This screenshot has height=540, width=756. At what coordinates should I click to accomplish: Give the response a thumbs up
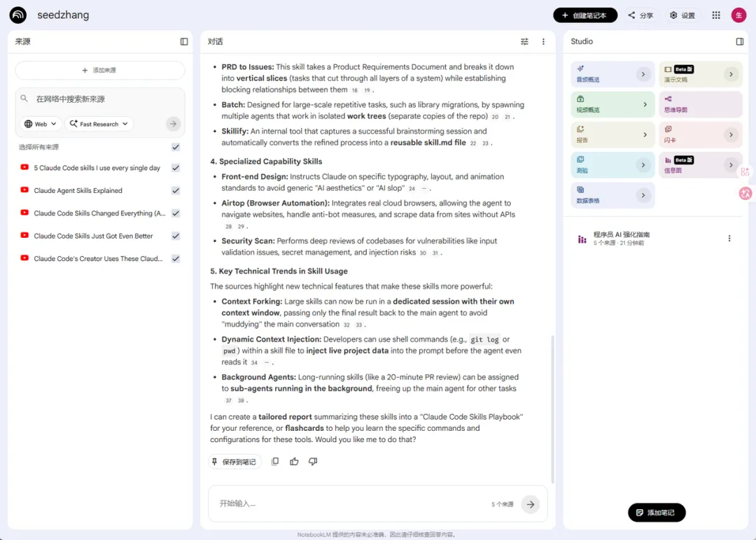pyautogui.click(x=294, y=462)
